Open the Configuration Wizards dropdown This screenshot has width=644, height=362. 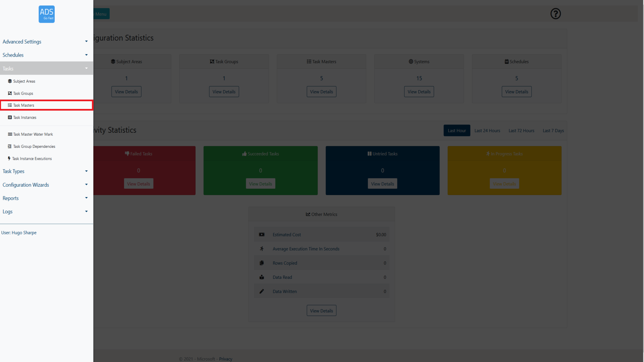(45, 185)
